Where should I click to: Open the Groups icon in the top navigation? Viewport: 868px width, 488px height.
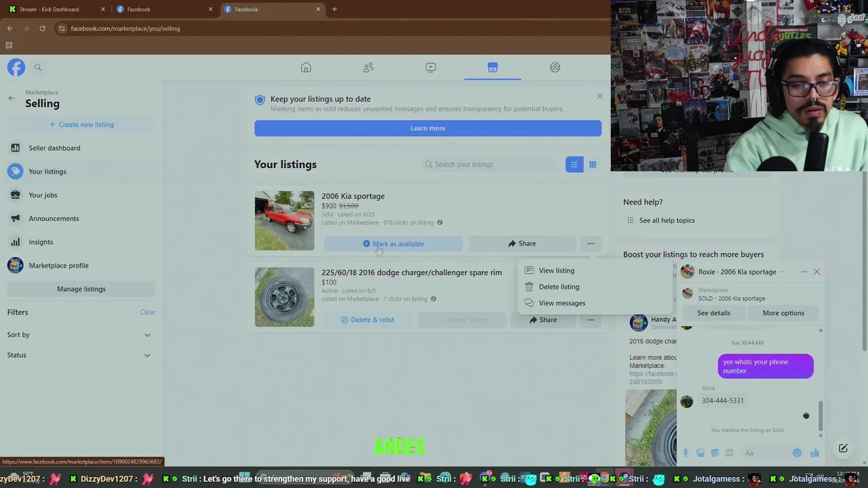(x=555, y=68)
